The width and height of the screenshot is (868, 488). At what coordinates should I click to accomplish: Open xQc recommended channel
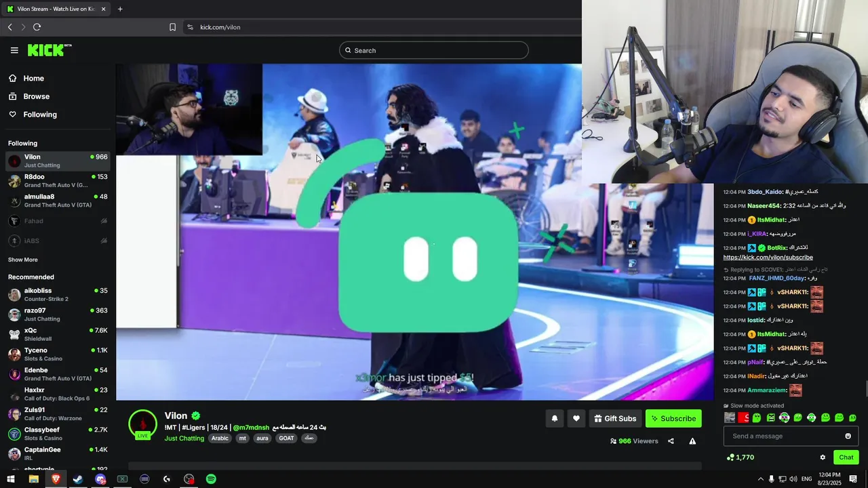(x=58, y=334)
